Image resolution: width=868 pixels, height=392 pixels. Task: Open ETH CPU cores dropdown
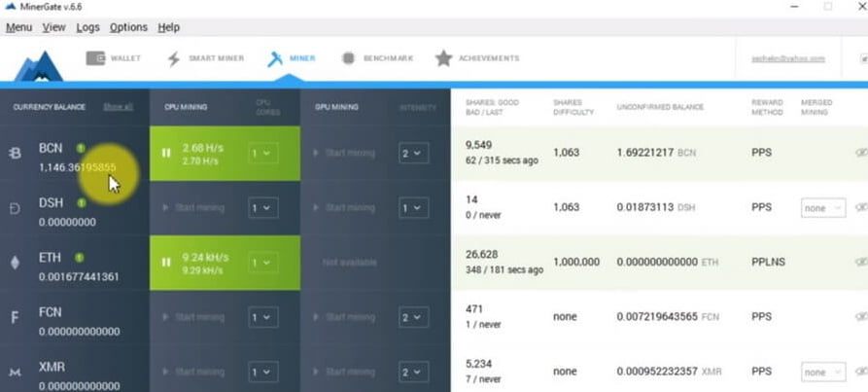pos(263,263)
